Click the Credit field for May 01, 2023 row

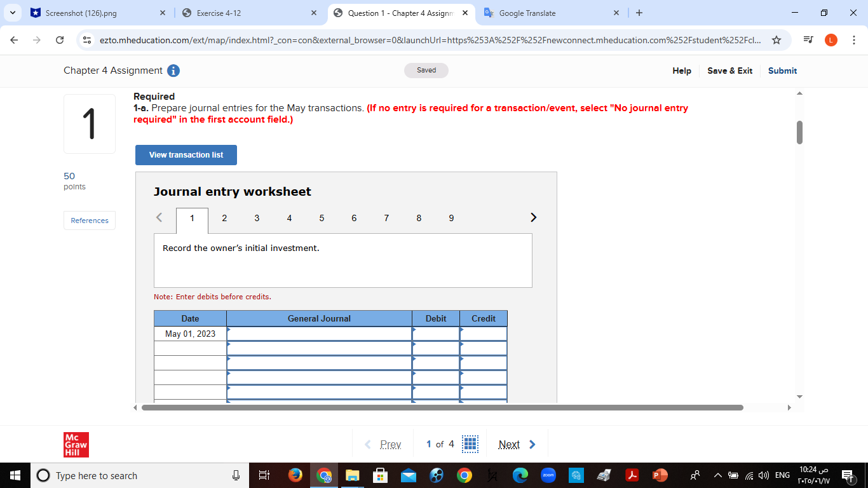(484, 334)
